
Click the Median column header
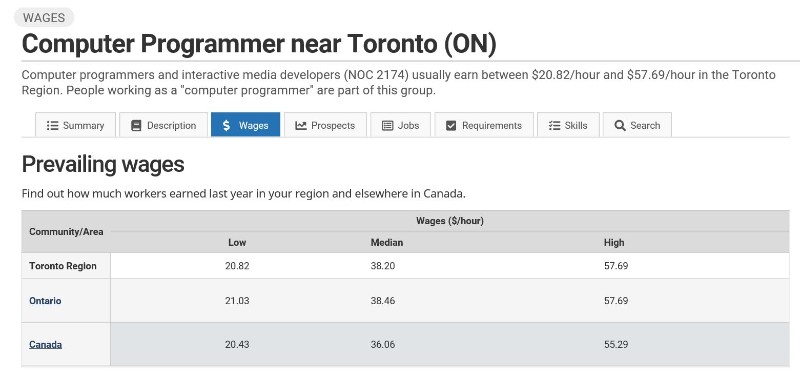point(387,242)
